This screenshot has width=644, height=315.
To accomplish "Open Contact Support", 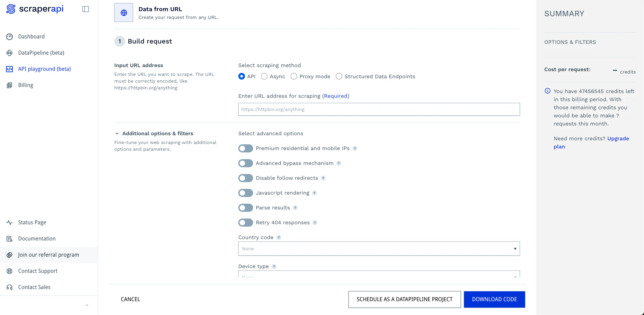I will click(37, 271).
